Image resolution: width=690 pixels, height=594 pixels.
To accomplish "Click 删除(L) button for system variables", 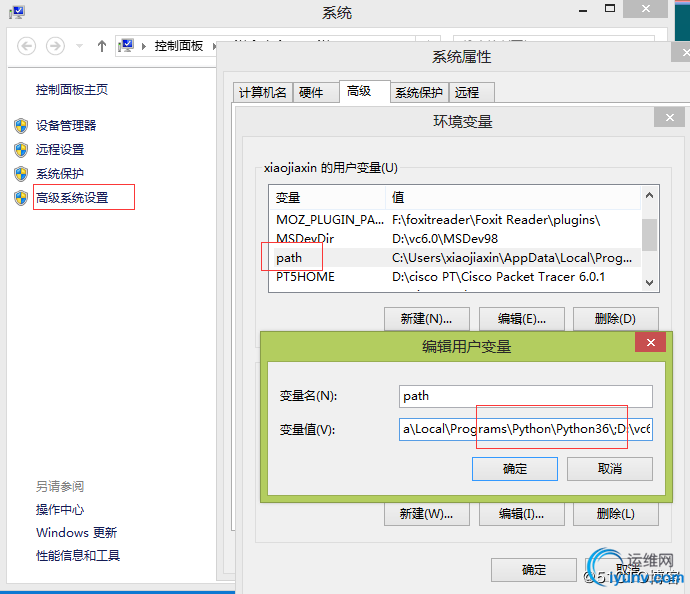I will [x=616, y=513].
